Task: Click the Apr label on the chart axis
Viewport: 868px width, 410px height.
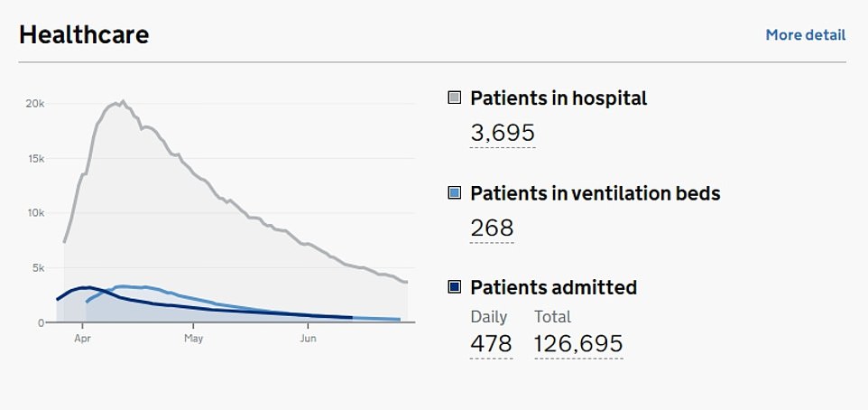Action: 83,339
